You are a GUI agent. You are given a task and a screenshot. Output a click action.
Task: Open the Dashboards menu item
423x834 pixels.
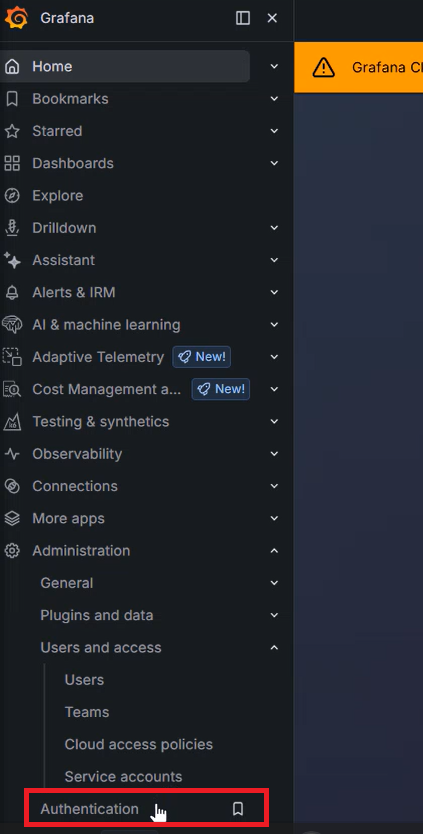73,163
